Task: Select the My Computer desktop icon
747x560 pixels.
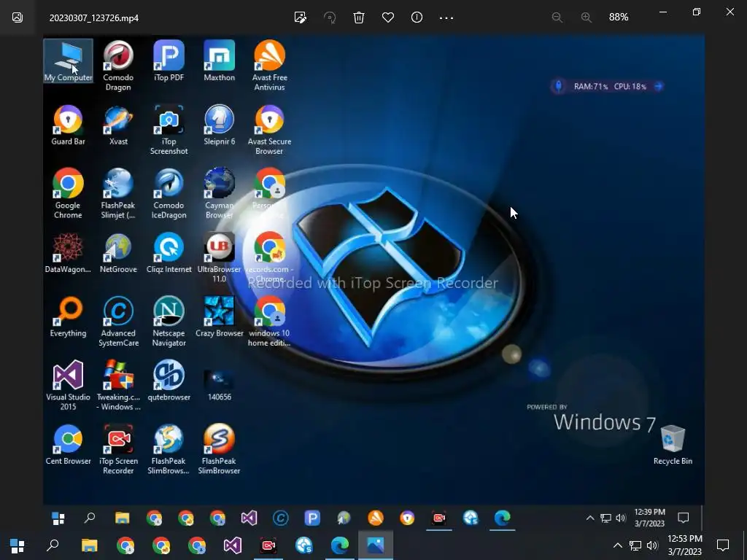Action: point(68,61)
